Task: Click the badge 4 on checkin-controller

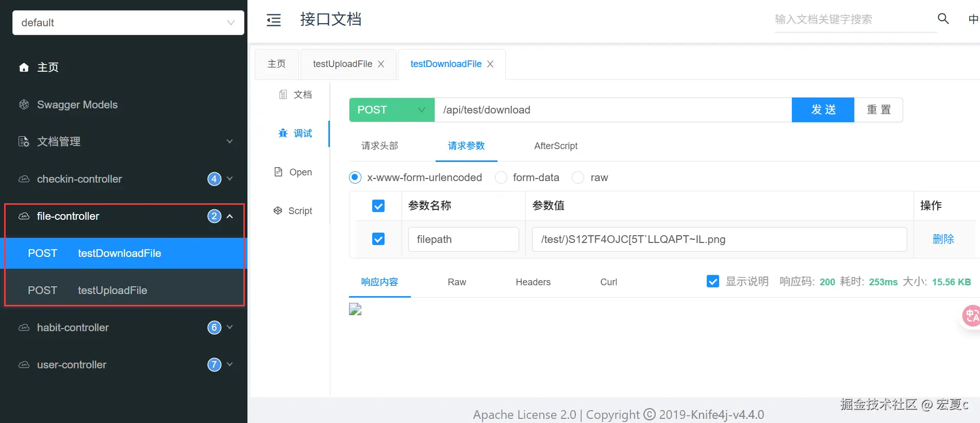Action: click(214, 179)
